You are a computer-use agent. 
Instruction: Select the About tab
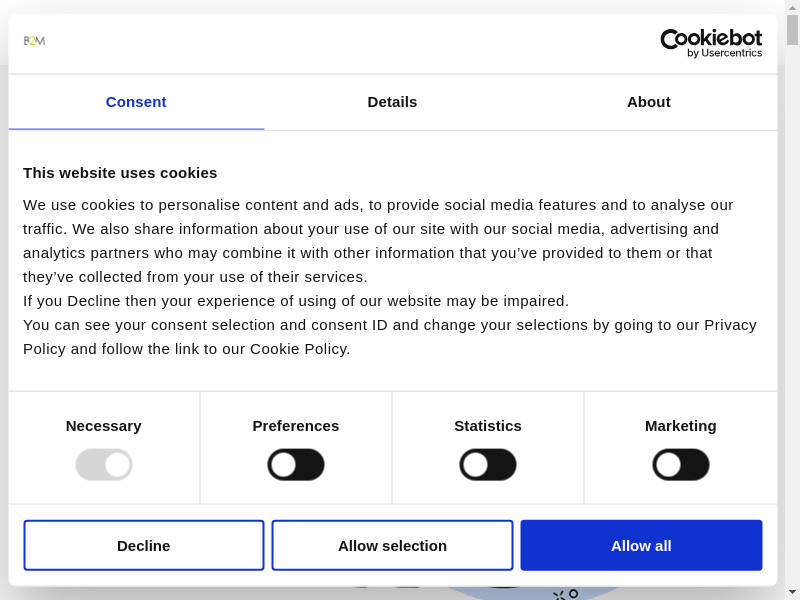point(648,102)
